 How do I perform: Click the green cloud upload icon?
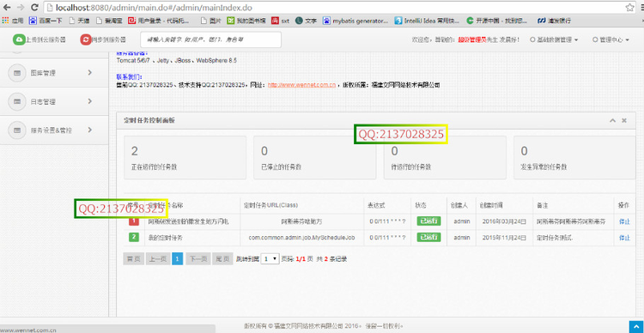click(19, 39)
